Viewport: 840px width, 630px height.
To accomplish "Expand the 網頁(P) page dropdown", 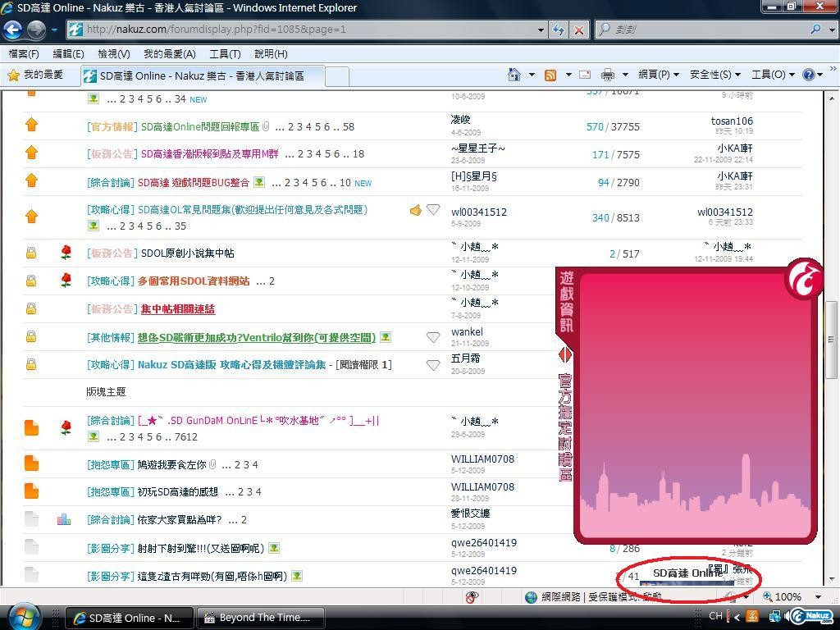I will click(658, 75).
